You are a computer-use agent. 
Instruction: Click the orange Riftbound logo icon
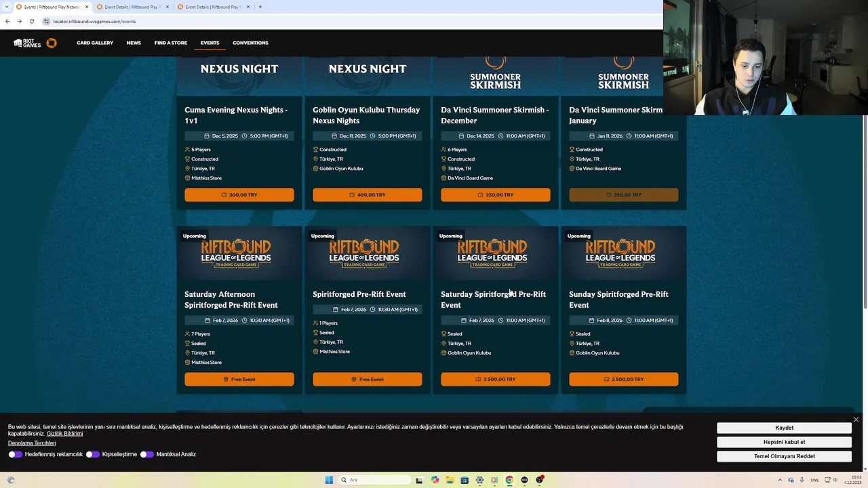pyautogui.click(x=52, y=43)
